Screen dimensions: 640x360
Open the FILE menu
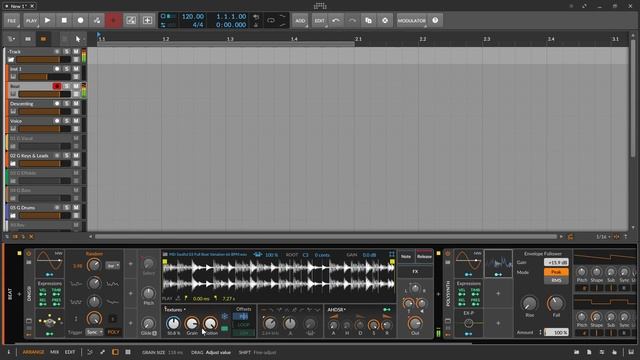12,20
